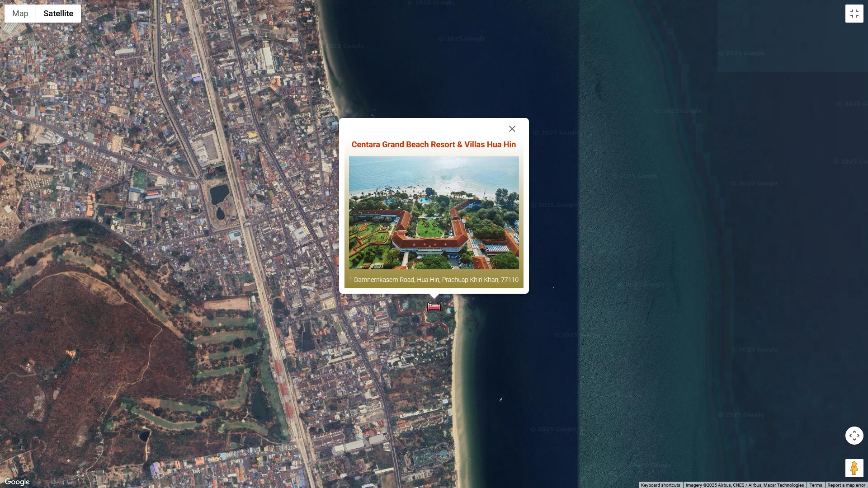The height and width of the screenshot is (488, 868).
Task: Click the small pond below the large pond
Action: pyautogui.click(x=221, y=213)
